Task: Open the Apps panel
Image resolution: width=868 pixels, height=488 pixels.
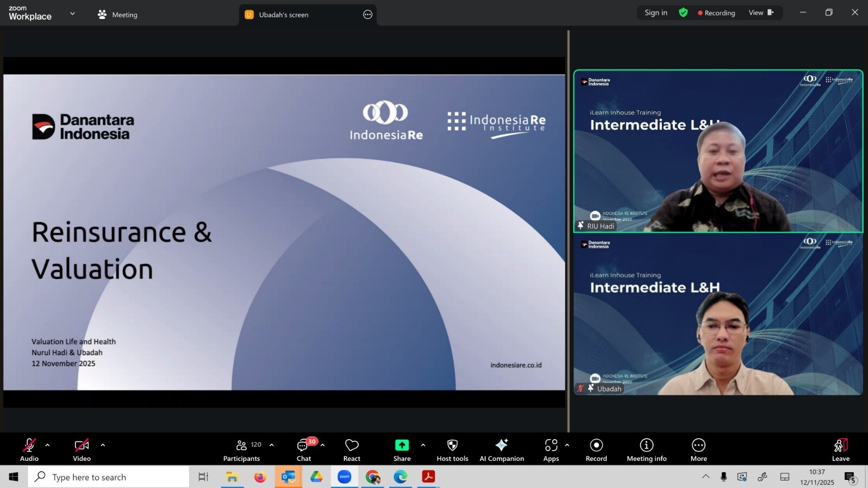Action: [x=551, y=450]
